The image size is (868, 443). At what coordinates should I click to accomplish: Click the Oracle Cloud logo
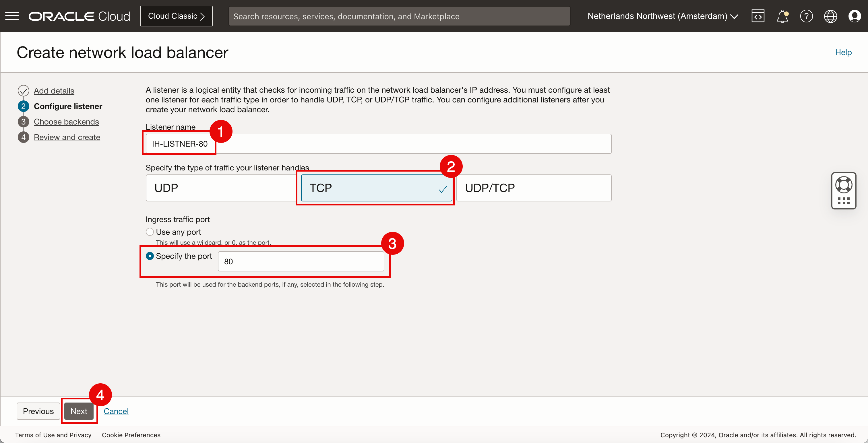79,16
